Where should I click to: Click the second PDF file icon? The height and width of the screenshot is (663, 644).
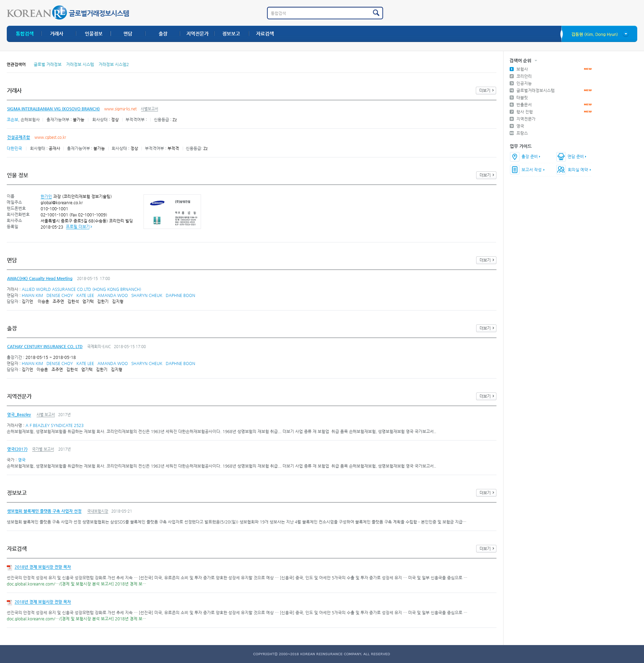point(9,602)
